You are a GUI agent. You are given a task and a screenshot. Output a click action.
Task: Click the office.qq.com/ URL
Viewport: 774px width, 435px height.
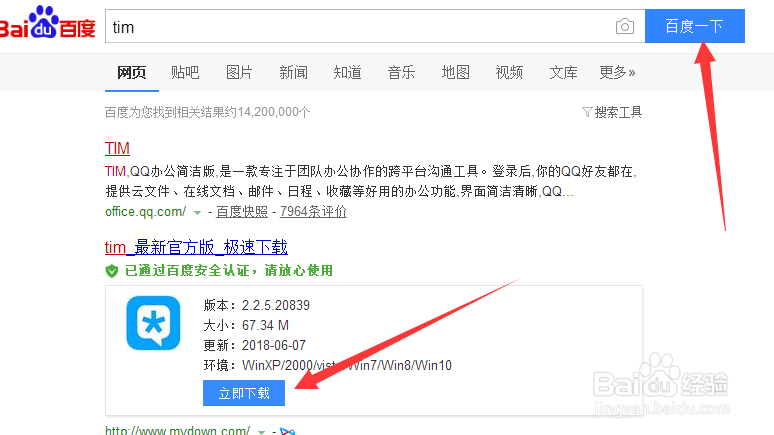coord(146,212)
